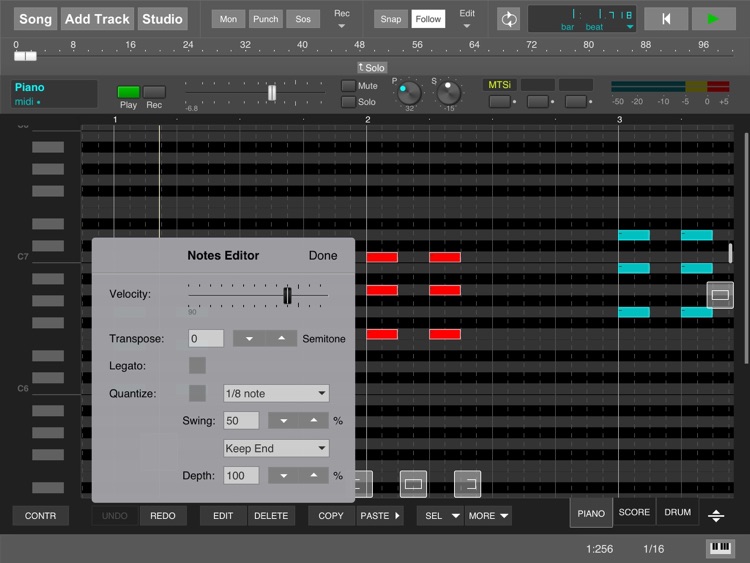The width and height of the screenshot is (750, 563).
Task: Click the vertical resize arrows icon
Action: point(716,516)
